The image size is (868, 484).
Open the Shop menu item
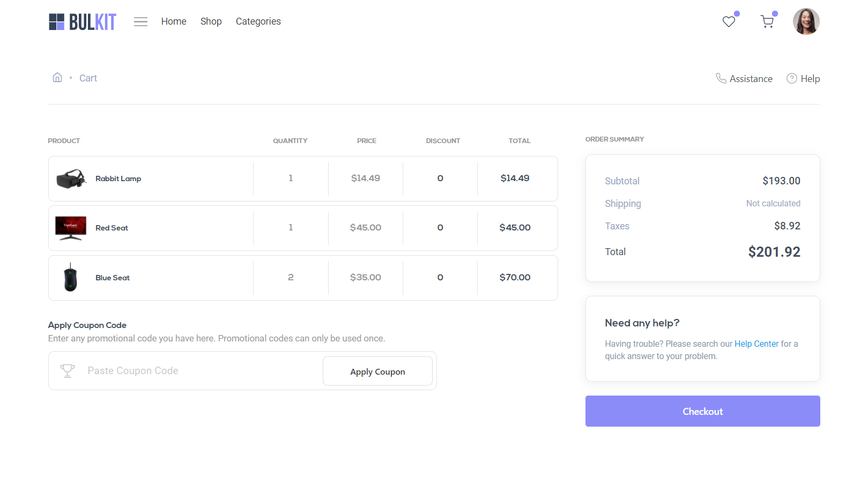click(x=211, y=21)
